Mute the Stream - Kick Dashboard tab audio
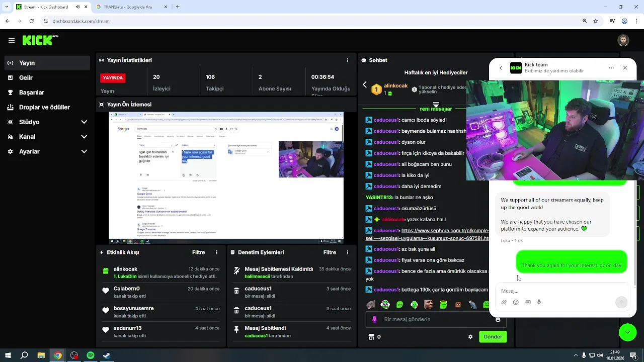644x362 pixels. (x=77, y=7)
